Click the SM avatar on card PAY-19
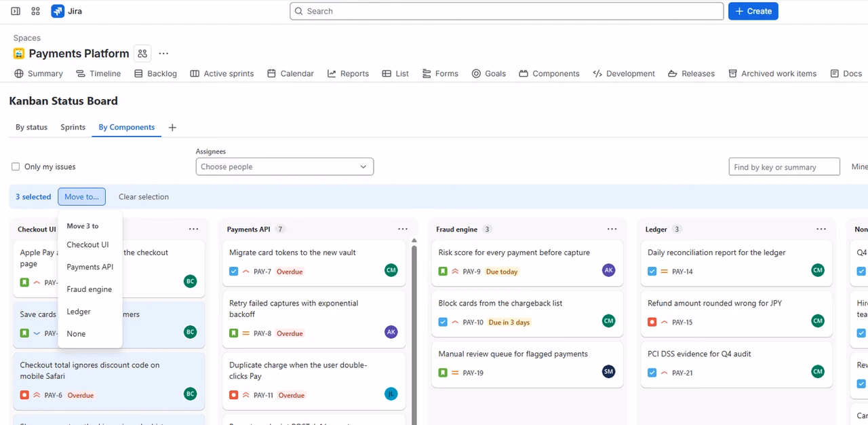This screenshot has width=868, height=425. 609,371
